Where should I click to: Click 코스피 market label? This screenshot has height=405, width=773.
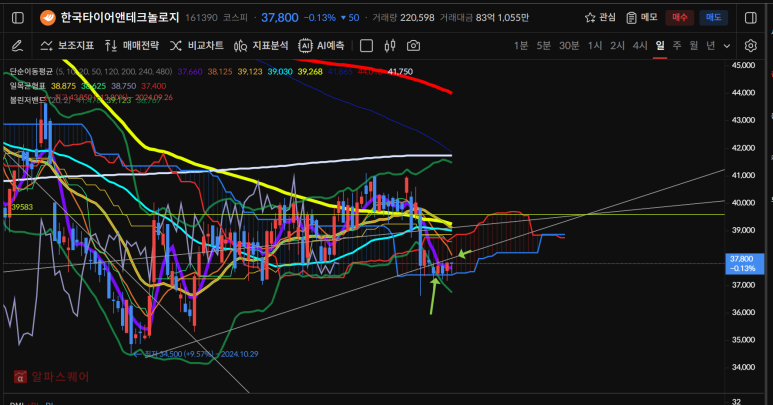(235, 18)
